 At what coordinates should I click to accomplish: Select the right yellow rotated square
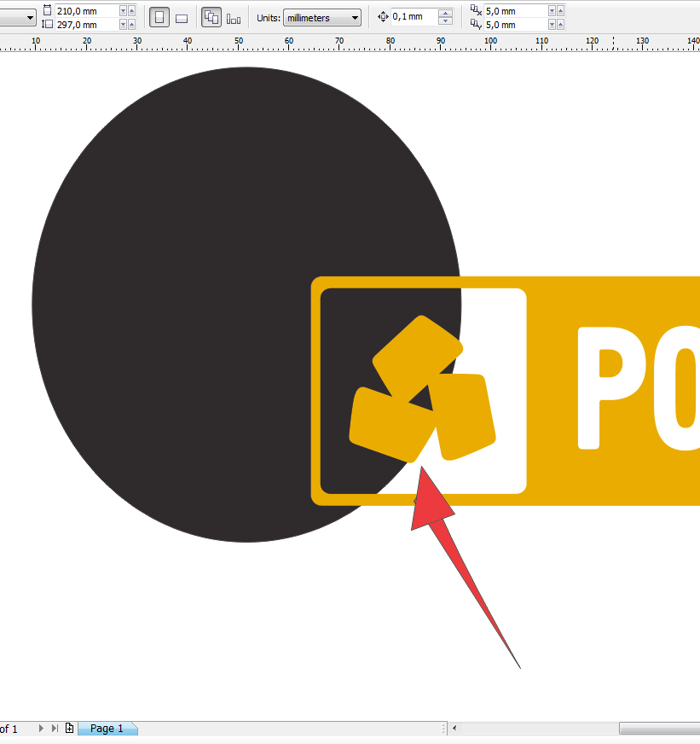(x=467, y=417)
